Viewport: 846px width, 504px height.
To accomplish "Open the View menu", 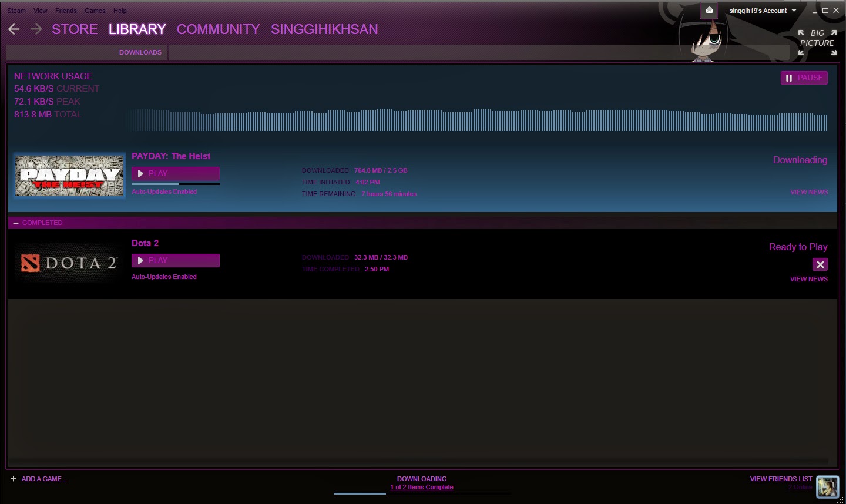I will coord(41,11).
